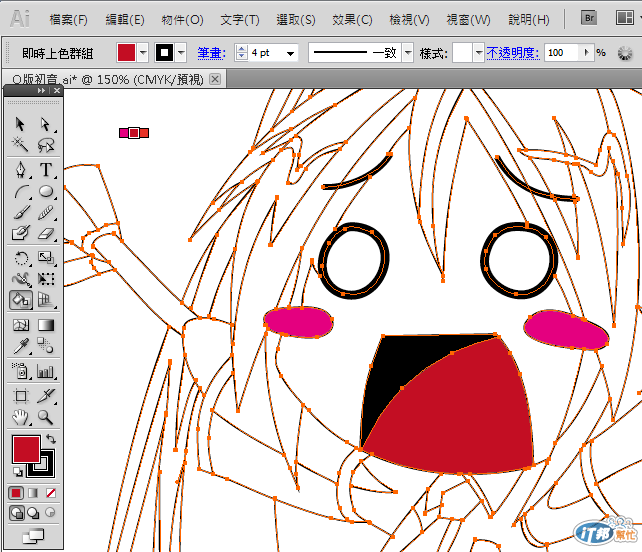Click the Live Paint Bucket tool

[x=20, y=300]
